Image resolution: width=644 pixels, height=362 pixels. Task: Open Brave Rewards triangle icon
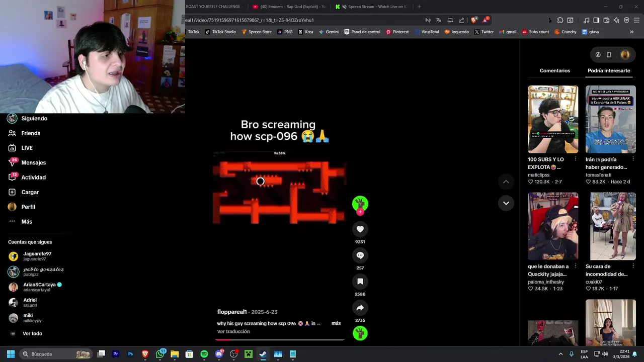486,20
